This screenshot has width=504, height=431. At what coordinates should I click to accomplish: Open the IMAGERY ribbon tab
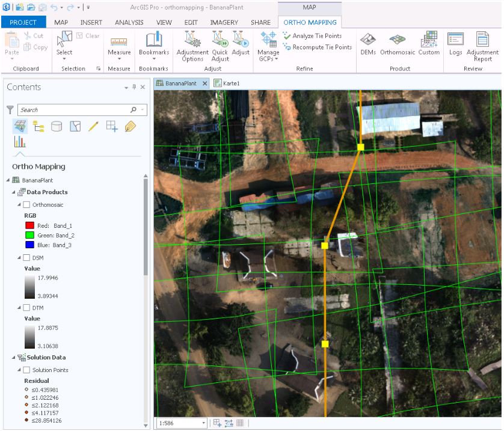(224, 22)
